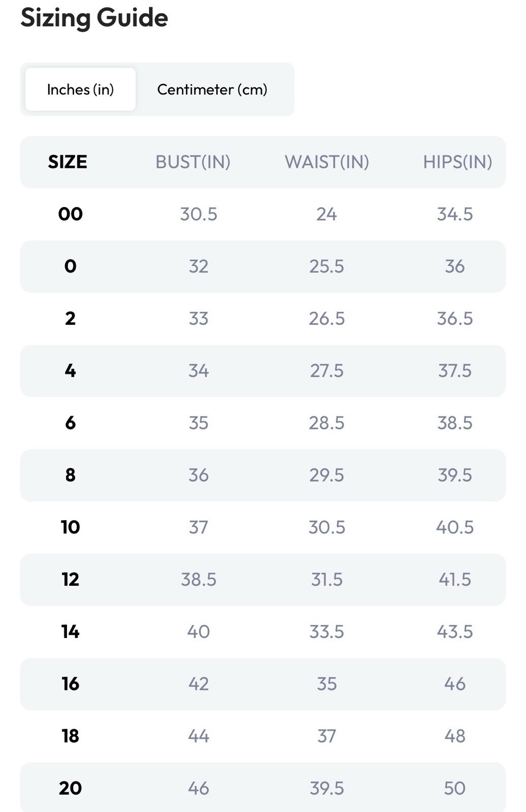Viewport: 526px width, 812px height.
Task: Select the size 20 row label
Action: pyautogui.click(x=70, y=788)
